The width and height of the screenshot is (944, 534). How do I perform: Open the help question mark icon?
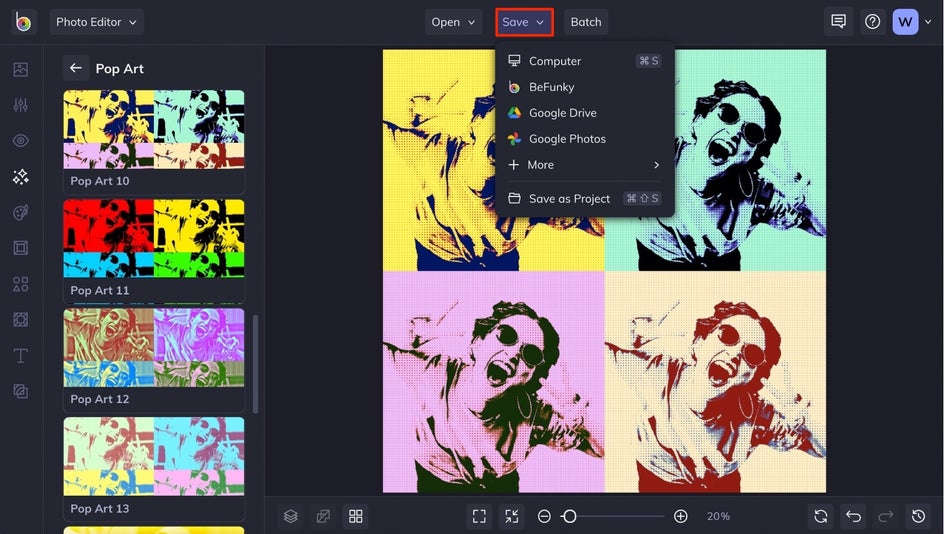pyautogui.click(x=872, y=22)
